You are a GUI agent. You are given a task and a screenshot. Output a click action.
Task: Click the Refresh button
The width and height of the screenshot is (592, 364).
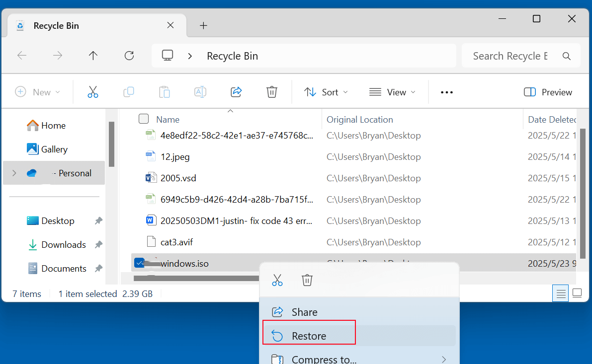coord(129,55)
